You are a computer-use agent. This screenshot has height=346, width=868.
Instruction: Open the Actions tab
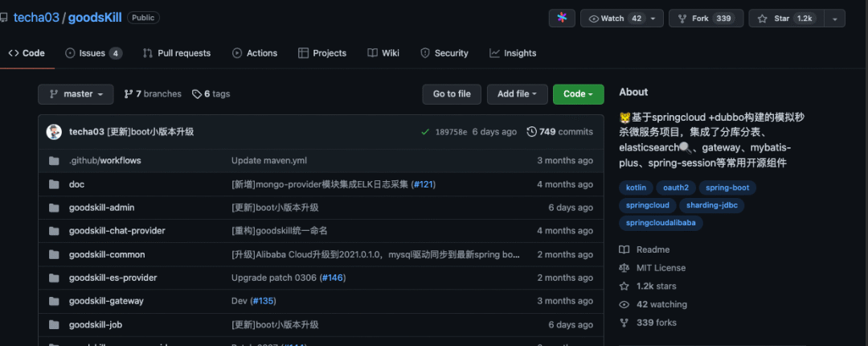click(255, 53)
